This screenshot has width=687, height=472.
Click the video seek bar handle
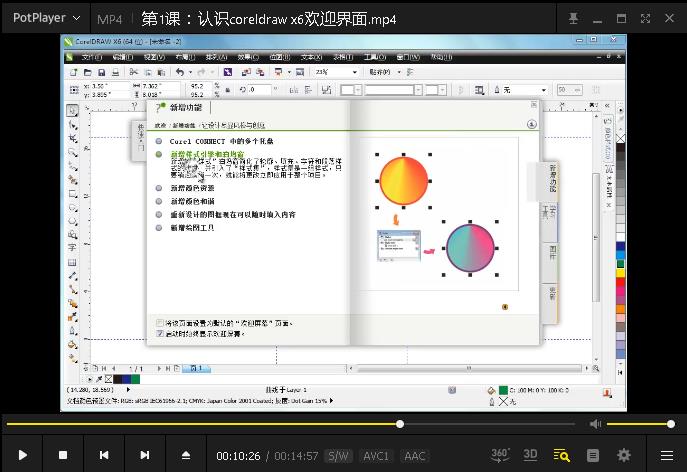400,424
